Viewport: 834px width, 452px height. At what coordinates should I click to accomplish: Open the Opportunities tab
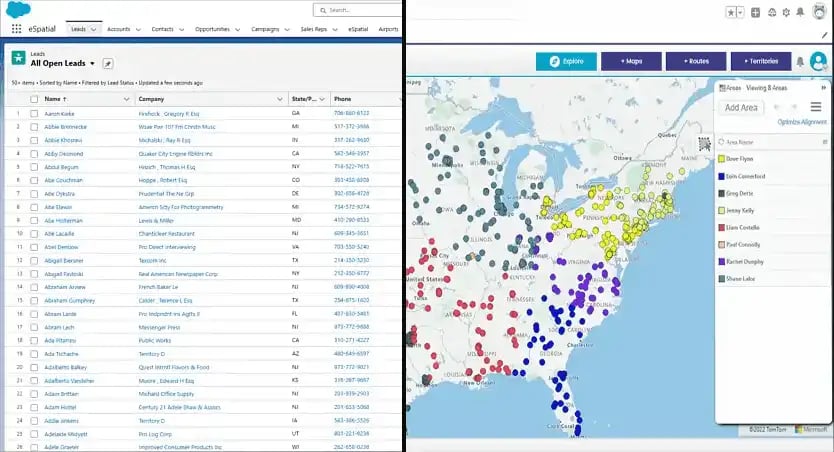[x=212, y=29]
